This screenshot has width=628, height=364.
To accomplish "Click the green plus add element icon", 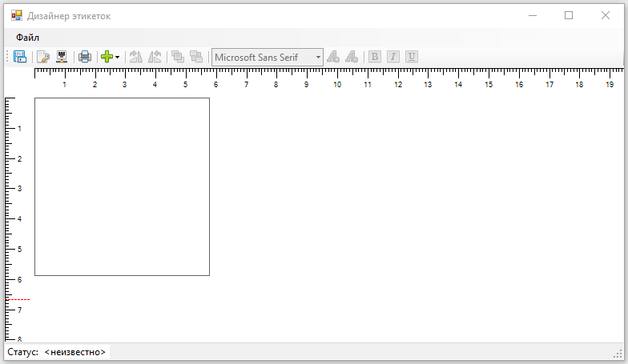I will tap(107, 57).
